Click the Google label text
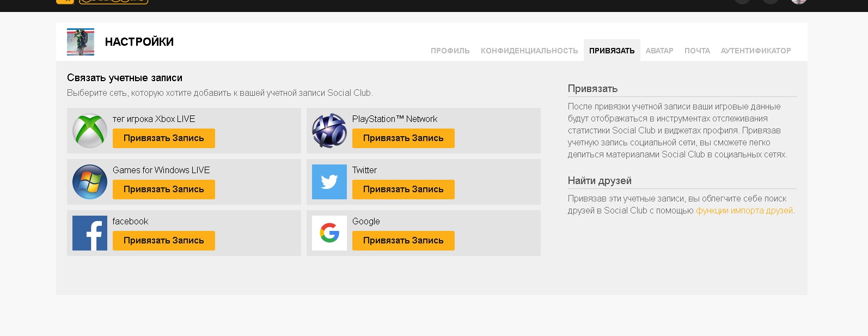This screenshot has width=868, height=336. (x=366, y=222)
